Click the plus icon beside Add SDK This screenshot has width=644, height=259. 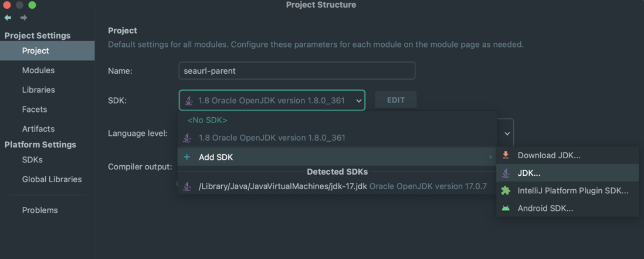click(x=187, y=157)
